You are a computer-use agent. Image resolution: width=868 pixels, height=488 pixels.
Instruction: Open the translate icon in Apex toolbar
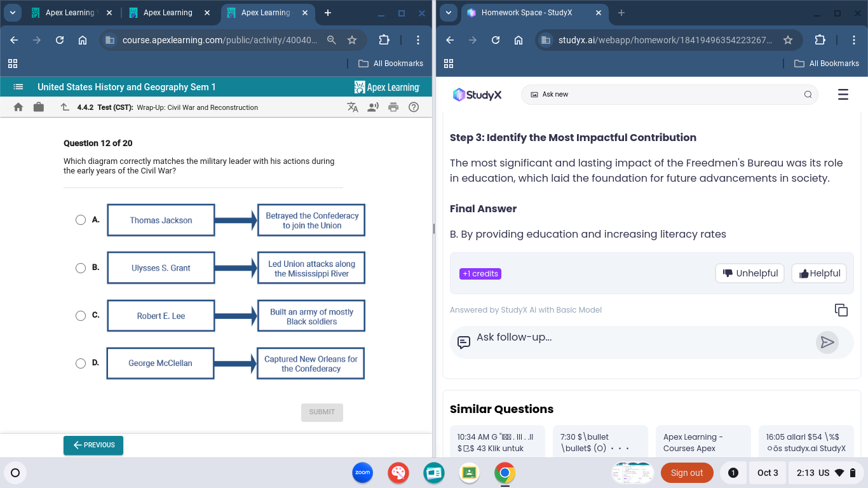[353, 107]
